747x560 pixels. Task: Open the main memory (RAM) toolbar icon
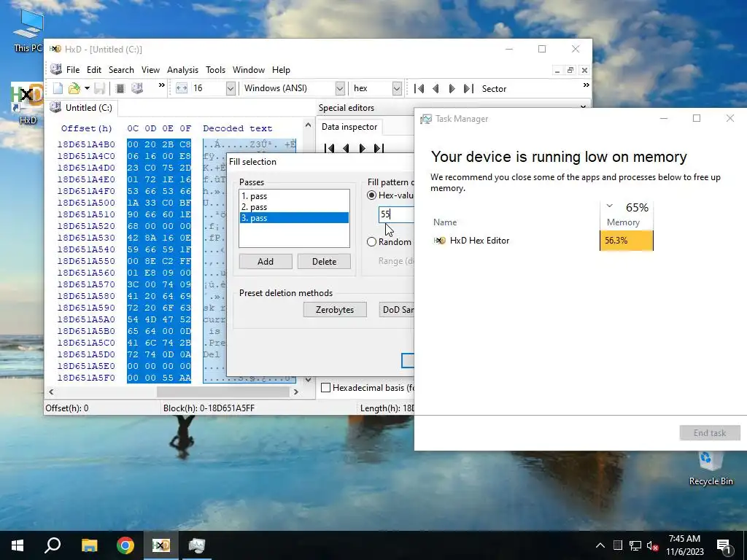tap(120, 88)
